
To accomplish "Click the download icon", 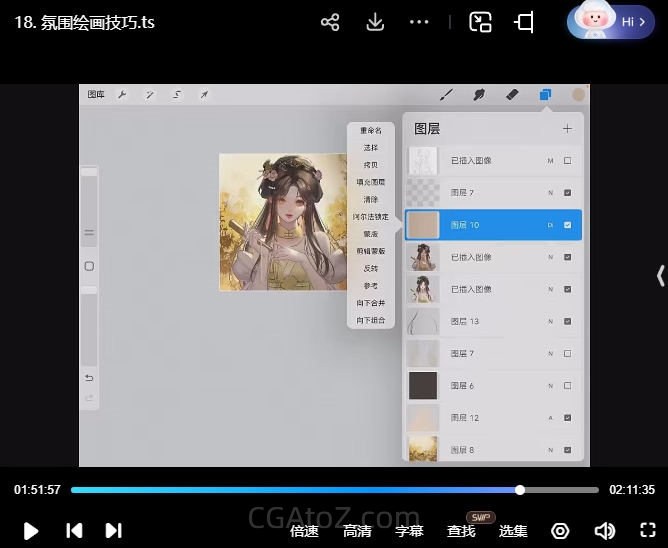I will click(375, 22).
